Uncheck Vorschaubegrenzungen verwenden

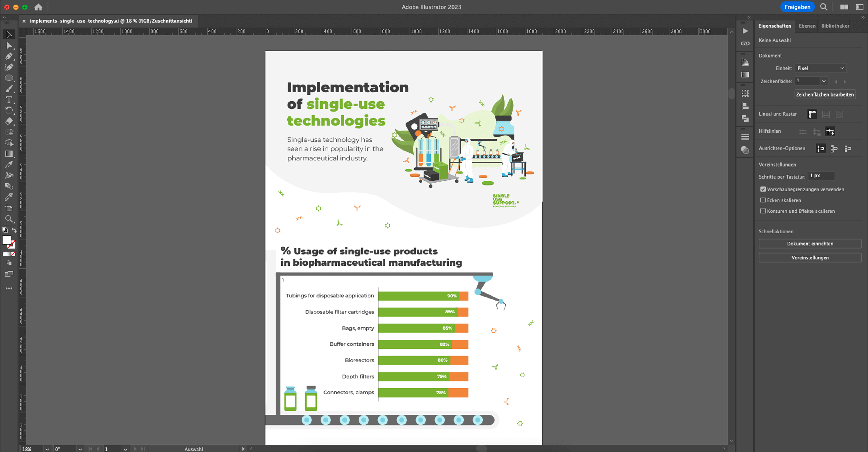tap(763, 189)
